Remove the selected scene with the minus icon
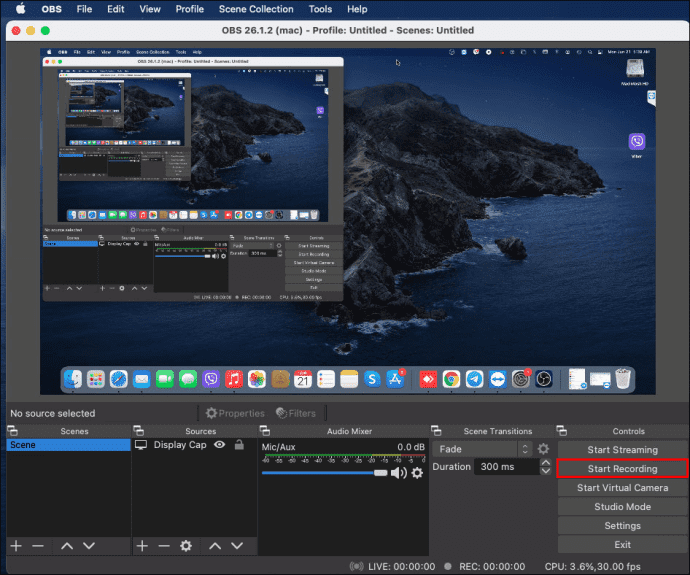690x575 pixels. tap(38, 546)
